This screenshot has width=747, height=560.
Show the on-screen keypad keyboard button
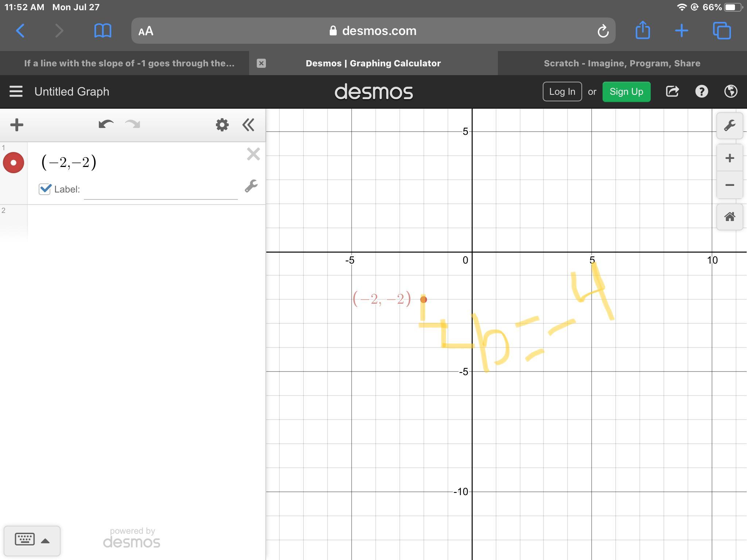pyautogui.click(x=32, y=540)
